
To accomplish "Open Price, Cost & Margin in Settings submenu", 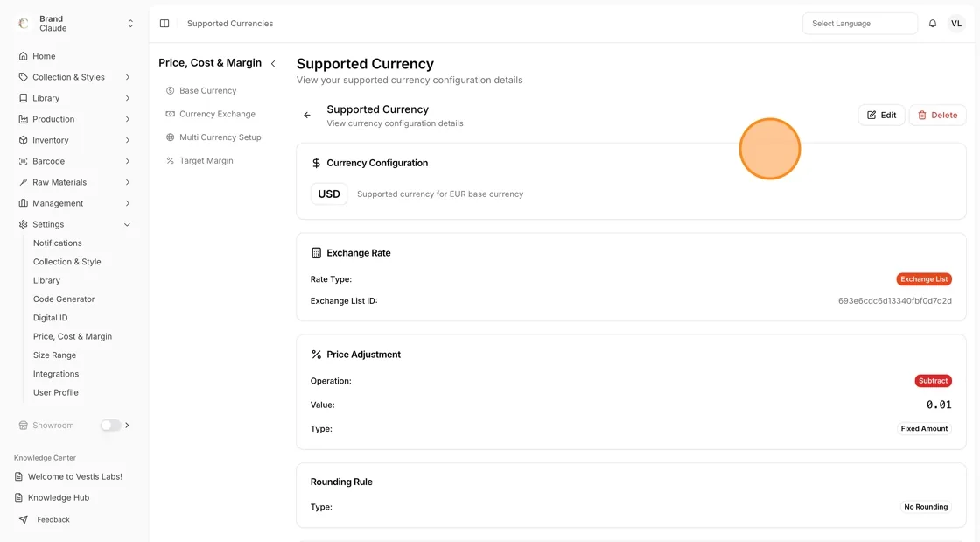I will tap(73, 336).
